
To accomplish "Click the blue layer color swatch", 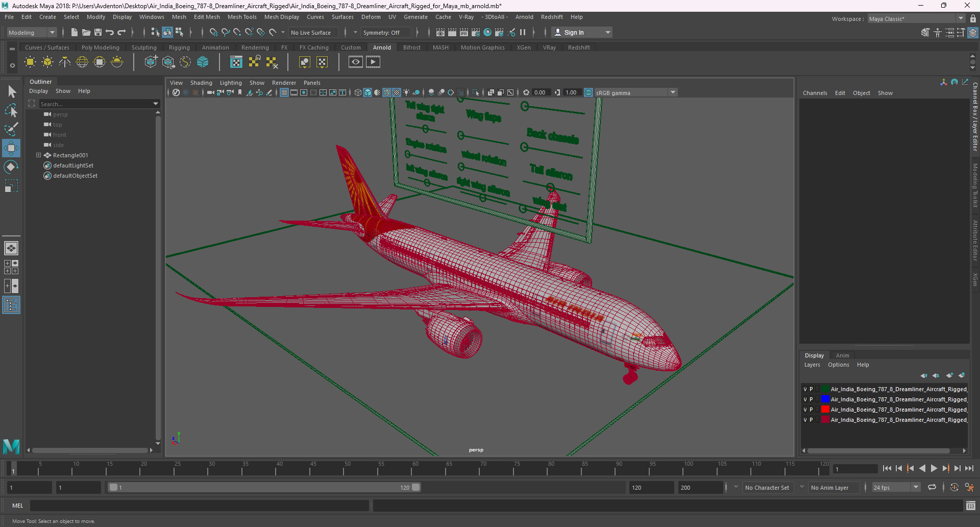I will (x=825, y=399).
